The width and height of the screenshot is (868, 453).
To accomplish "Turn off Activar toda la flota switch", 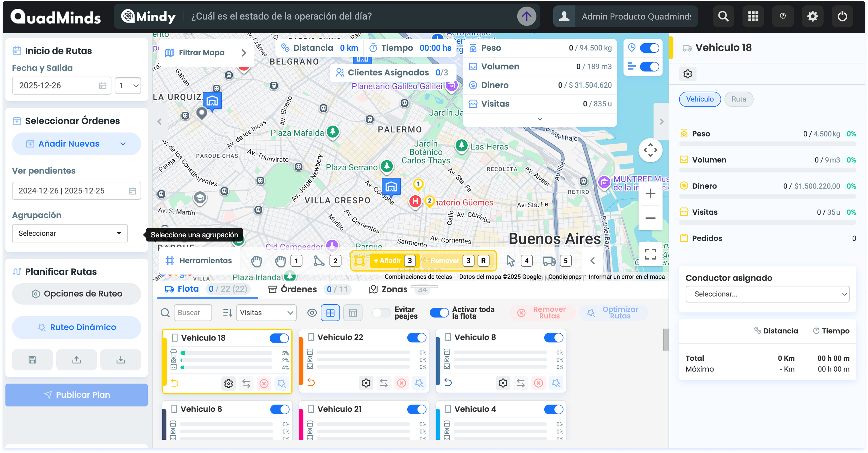I will pyautogui.click(x=439, y=313).
